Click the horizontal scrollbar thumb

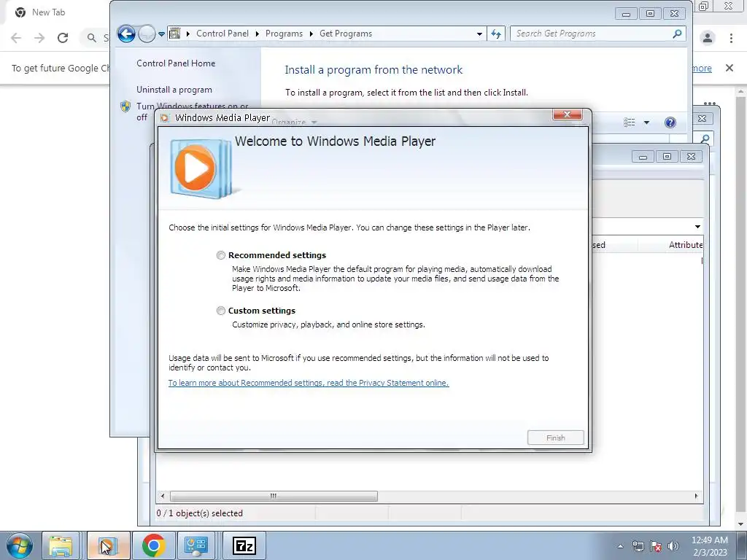point(274,496)
